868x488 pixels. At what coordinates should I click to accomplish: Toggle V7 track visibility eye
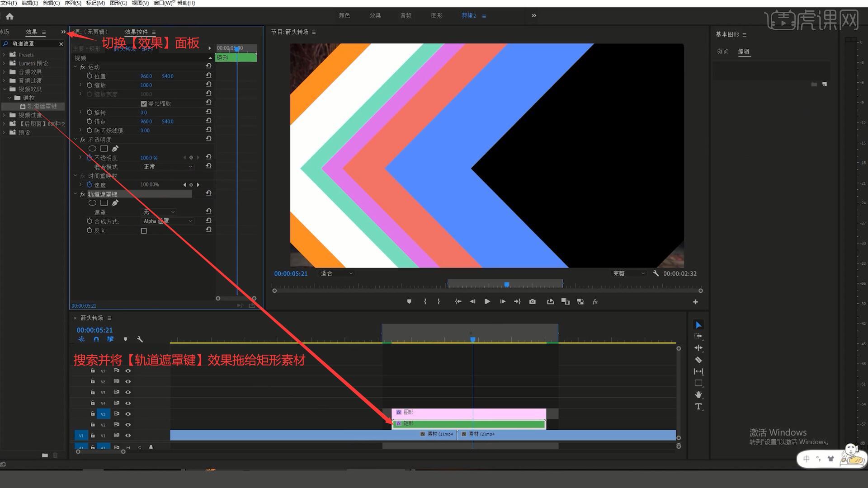click(x=128, y=371)
